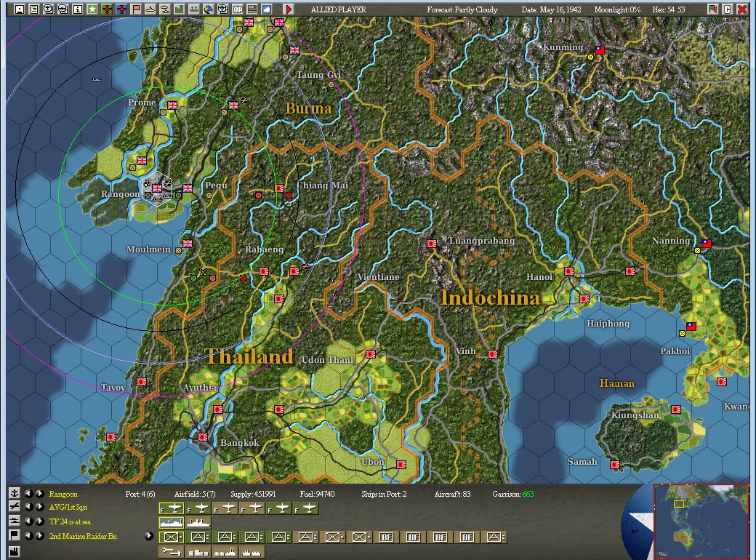Click the twin factories icon
The image size is (756, 560).
pyautogui.click(x=252, y=552)
